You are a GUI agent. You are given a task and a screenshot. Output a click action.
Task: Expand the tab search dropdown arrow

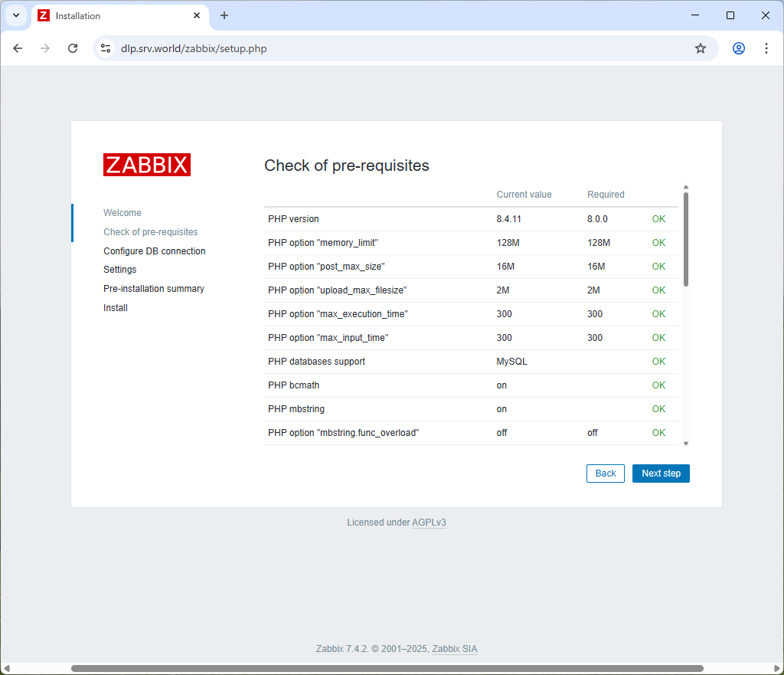[x=15, y=15]
